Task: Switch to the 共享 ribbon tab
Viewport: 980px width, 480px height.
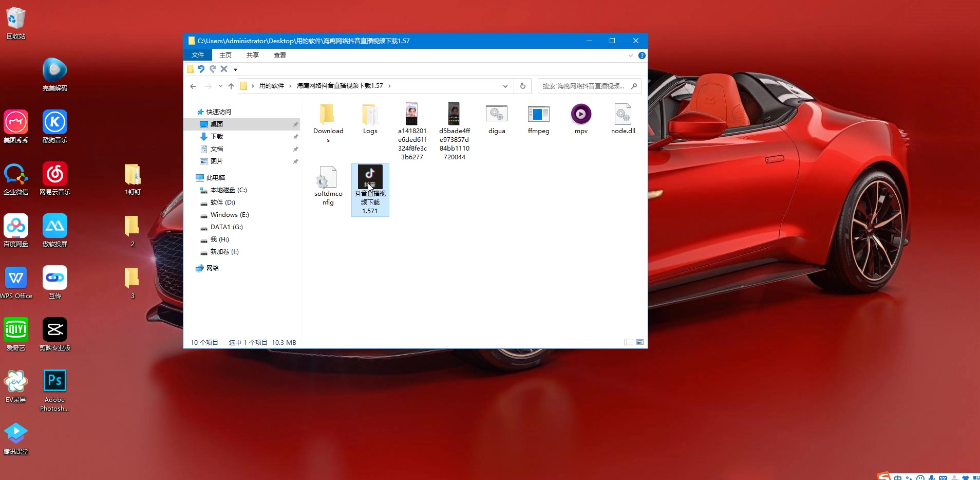Action: (252, 55)
